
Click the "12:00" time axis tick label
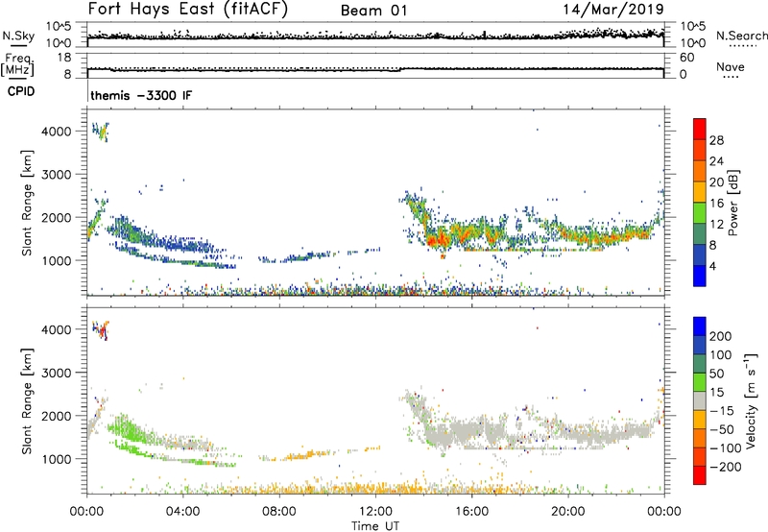pos(375,512)
